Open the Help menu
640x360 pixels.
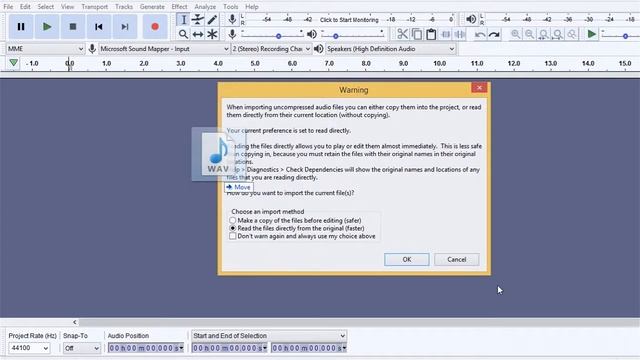click(252, 7)
